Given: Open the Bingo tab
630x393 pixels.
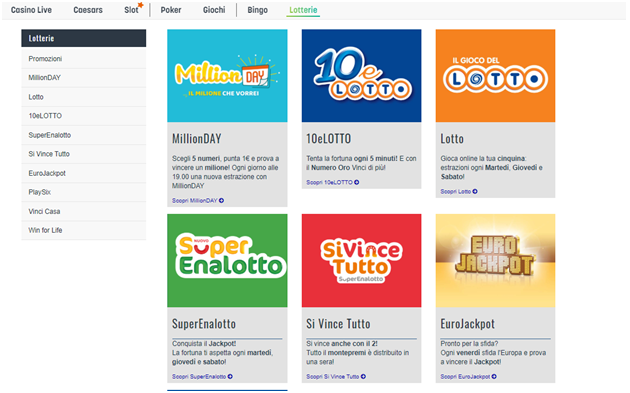Looking at the screenshot, I should 258,10.
